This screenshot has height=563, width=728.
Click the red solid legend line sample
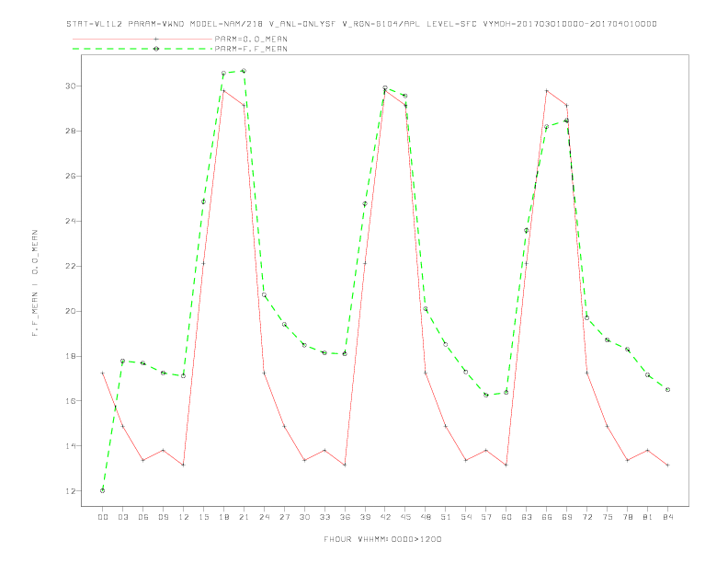(x=142, y=39)
